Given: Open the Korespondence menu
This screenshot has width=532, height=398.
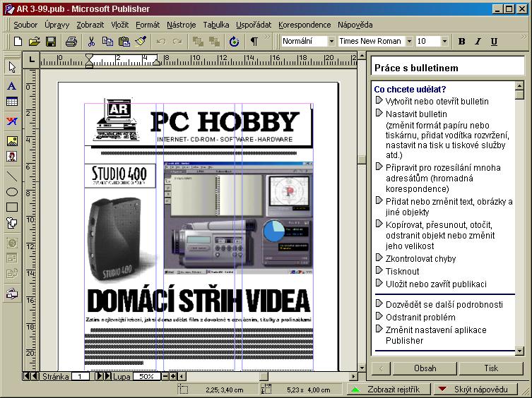Looking at the screenshot, I should tap(305, 25).
